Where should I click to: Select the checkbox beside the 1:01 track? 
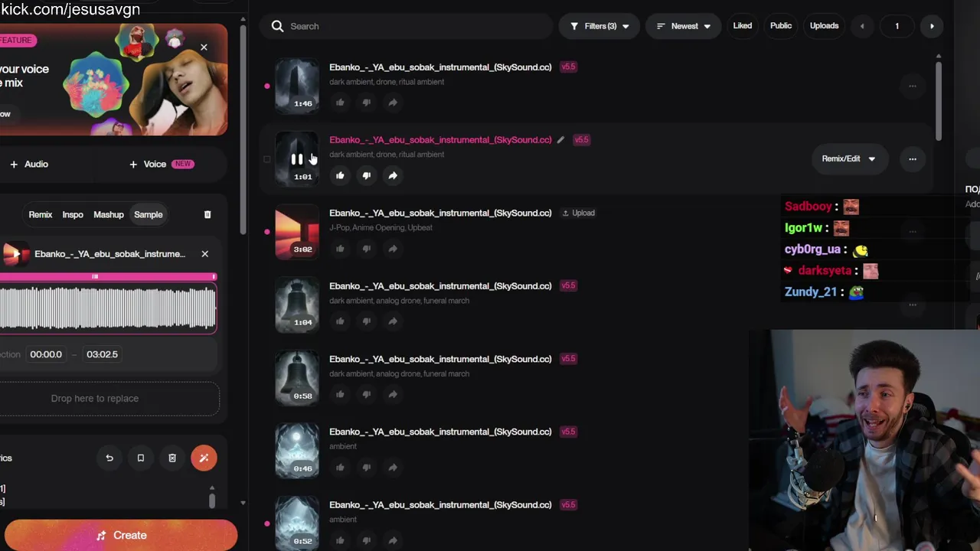[266, 159]
